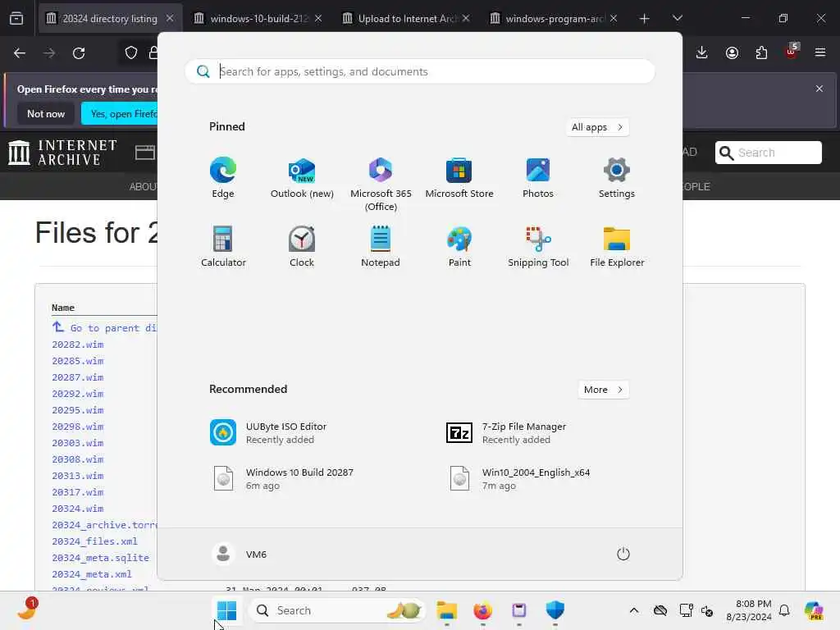This screenshot has width=840, height=630.
Task: Open the Firefox hamburger menu
Action: pos(820,52)
